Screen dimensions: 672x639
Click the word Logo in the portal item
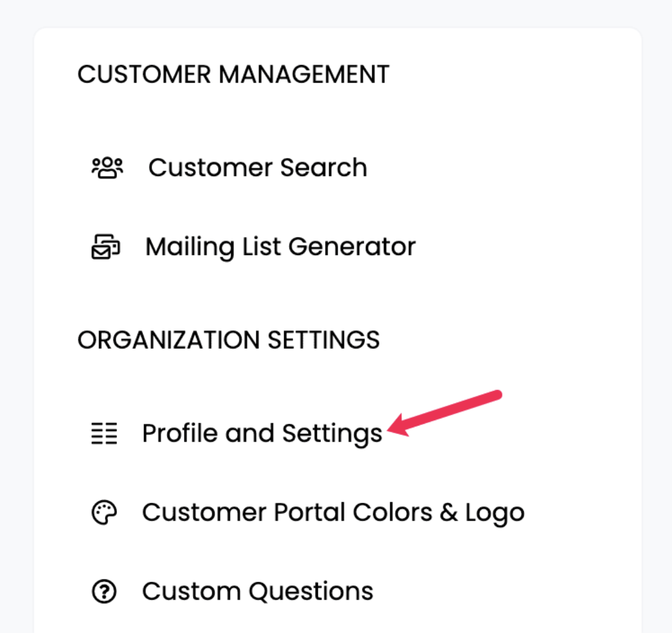pos(495,514)
